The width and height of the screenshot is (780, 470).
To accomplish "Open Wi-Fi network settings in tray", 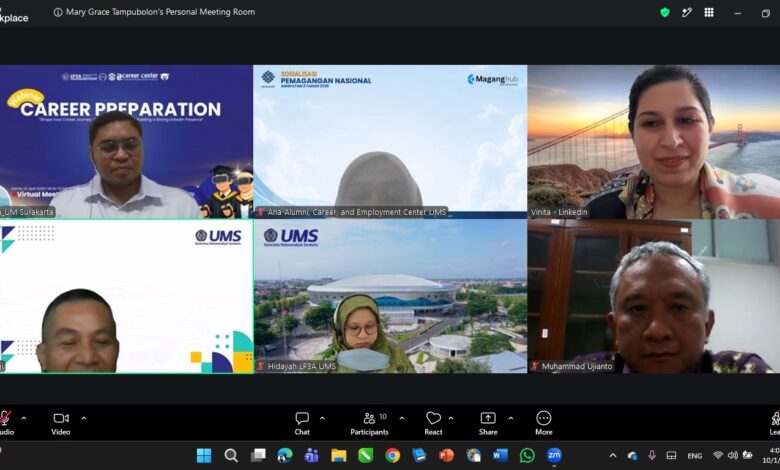I will click(x=718, y=456).
